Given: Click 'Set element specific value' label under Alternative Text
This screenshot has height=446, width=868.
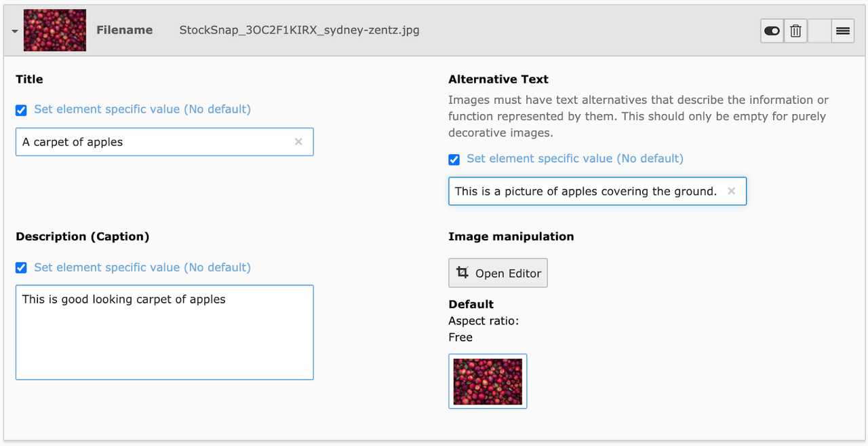Looking at the screenshot, I should point(575,159).
